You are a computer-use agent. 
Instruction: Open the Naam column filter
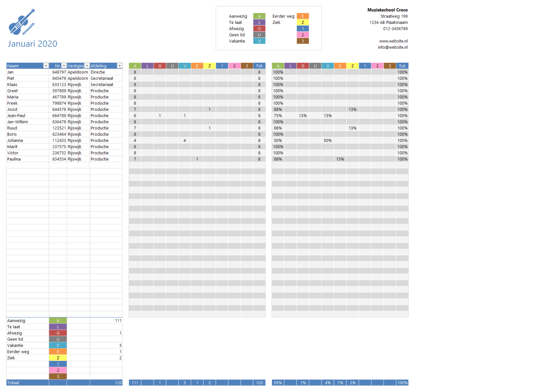coord(46,66)
